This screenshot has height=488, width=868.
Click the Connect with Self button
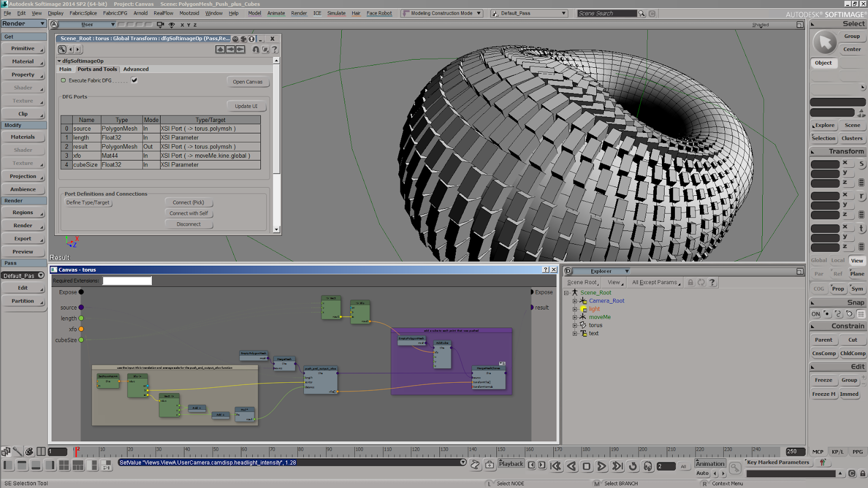(x=188, y=213)
